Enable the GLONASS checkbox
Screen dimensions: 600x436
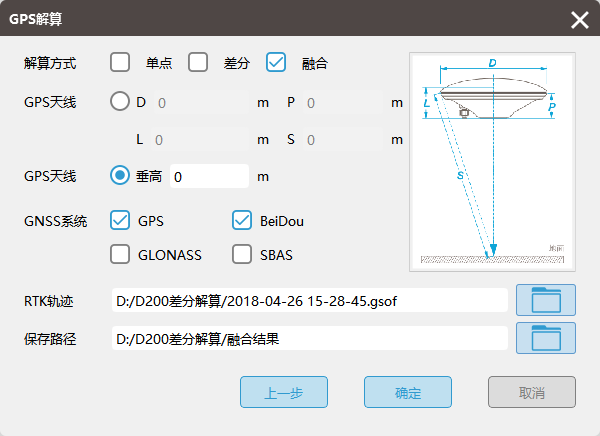[120, 254]
